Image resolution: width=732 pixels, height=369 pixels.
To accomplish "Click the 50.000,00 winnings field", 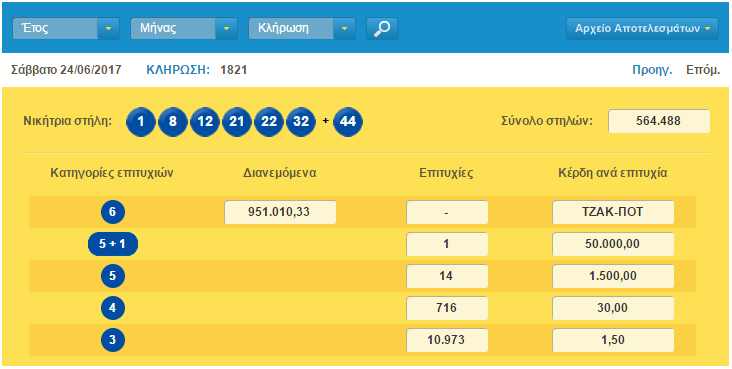I will [613, 244].
